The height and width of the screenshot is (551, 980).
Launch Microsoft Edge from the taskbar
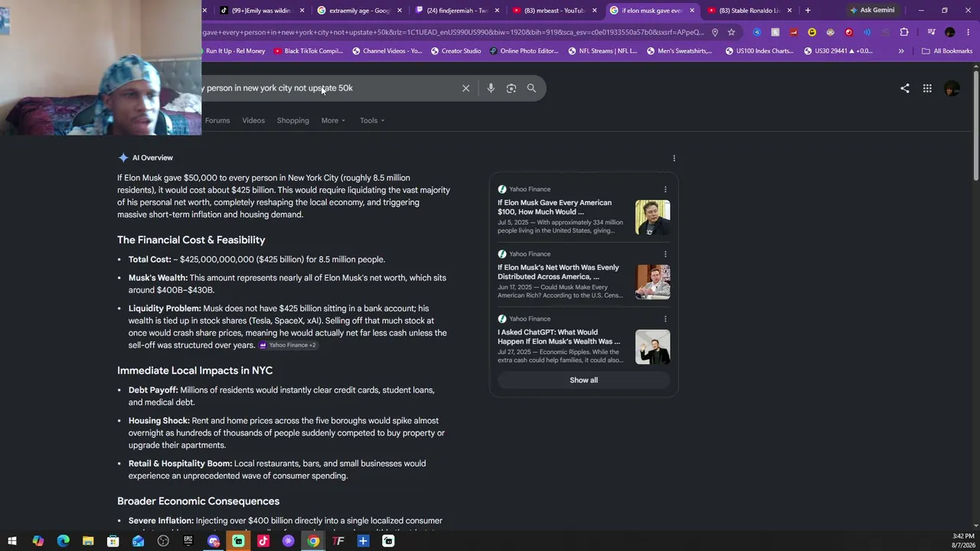pyautogui.click(x=63, y=541)
